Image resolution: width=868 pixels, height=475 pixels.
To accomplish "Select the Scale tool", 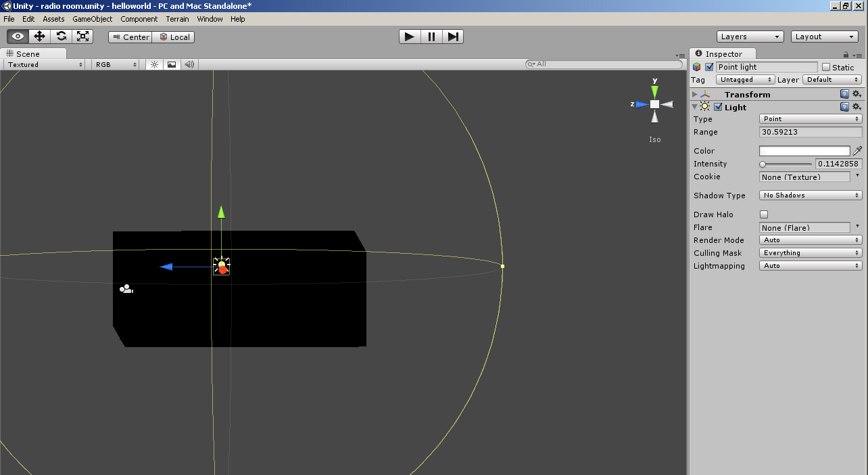I will [82, 37].
